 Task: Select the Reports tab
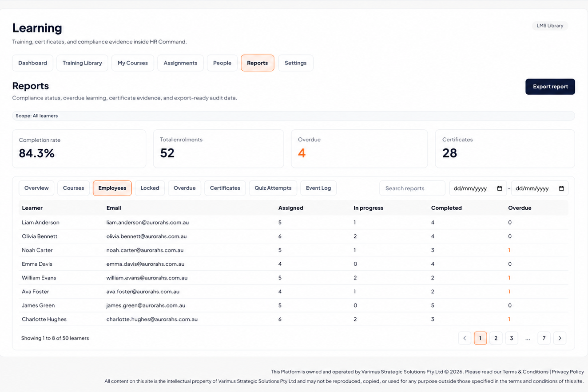click(x=258, y=63)
